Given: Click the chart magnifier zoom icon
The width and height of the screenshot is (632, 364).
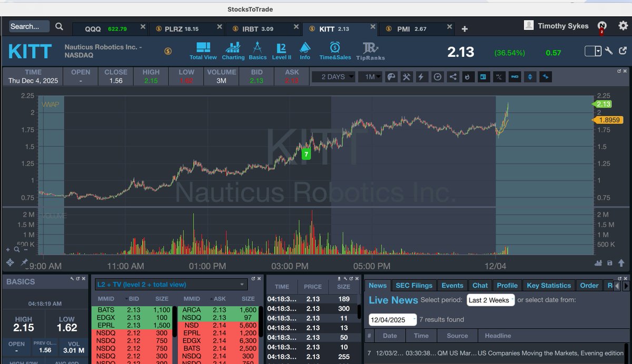Looking at the screenshot, I should point(17,249).
